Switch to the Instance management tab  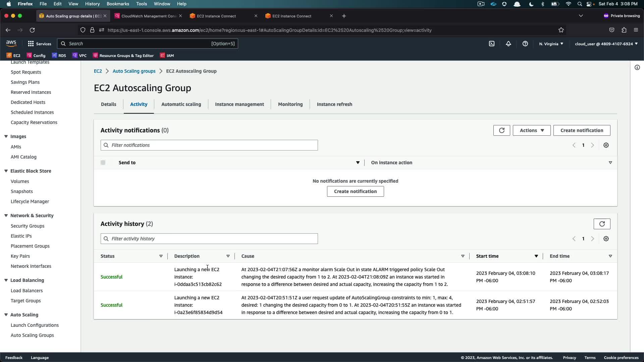[x=239, y=104]
